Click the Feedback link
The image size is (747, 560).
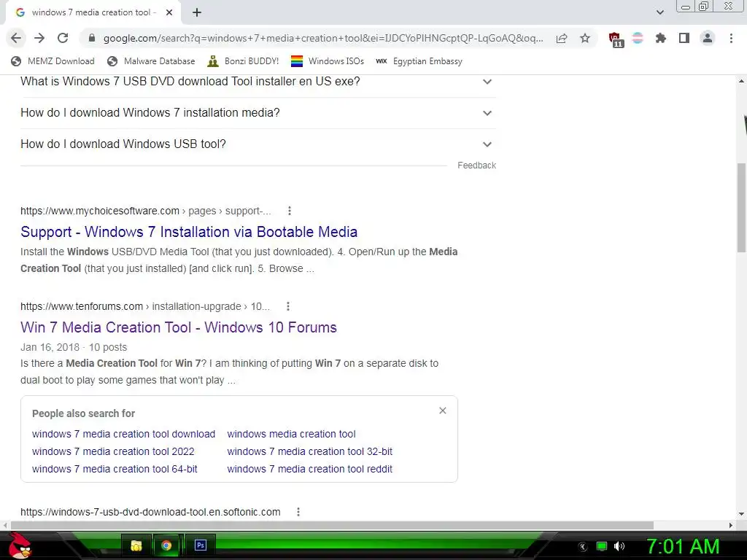[476, 166]
